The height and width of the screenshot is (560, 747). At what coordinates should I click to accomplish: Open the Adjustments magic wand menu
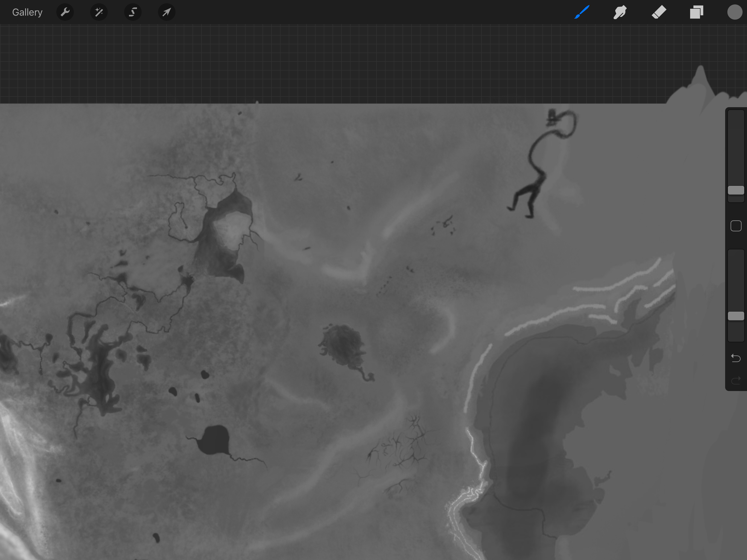[99, 13]
